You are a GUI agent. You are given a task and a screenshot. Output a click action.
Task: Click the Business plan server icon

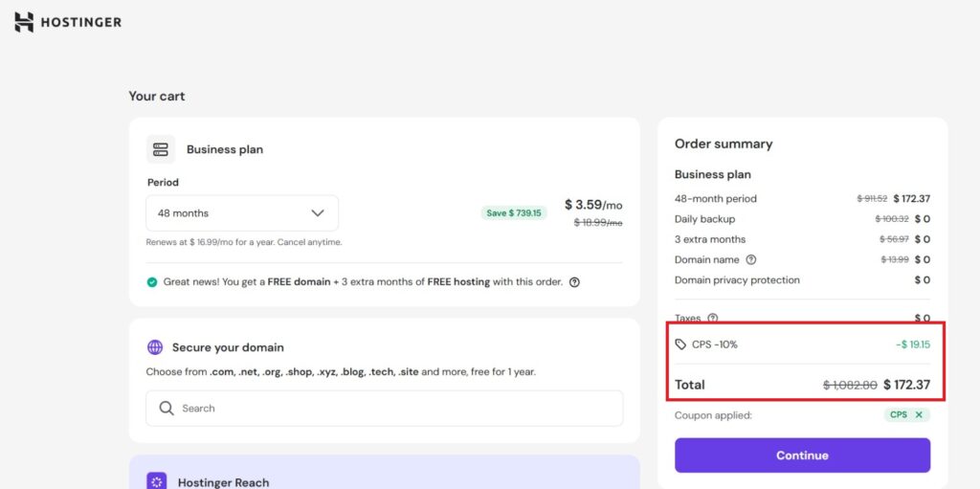(161, 149)
